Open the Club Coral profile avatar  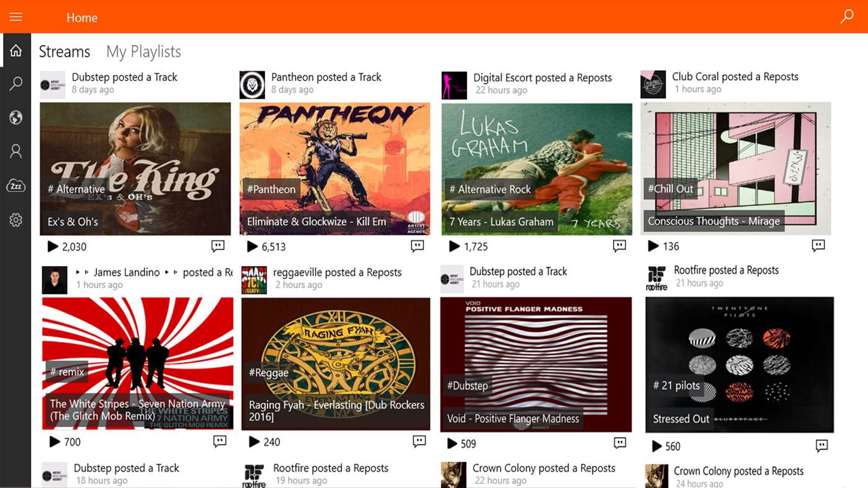[653, 84]
